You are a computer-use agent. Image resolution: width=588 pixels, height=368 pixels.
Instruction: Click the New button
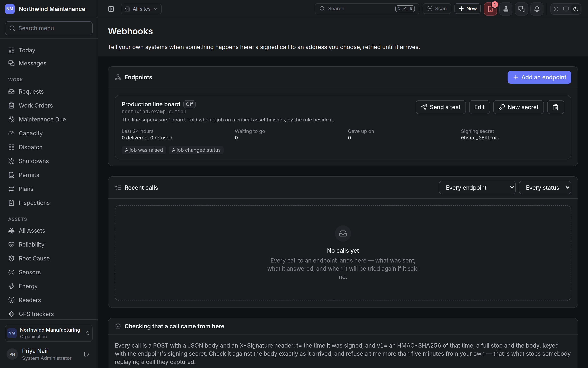click(x=468, y=9)
